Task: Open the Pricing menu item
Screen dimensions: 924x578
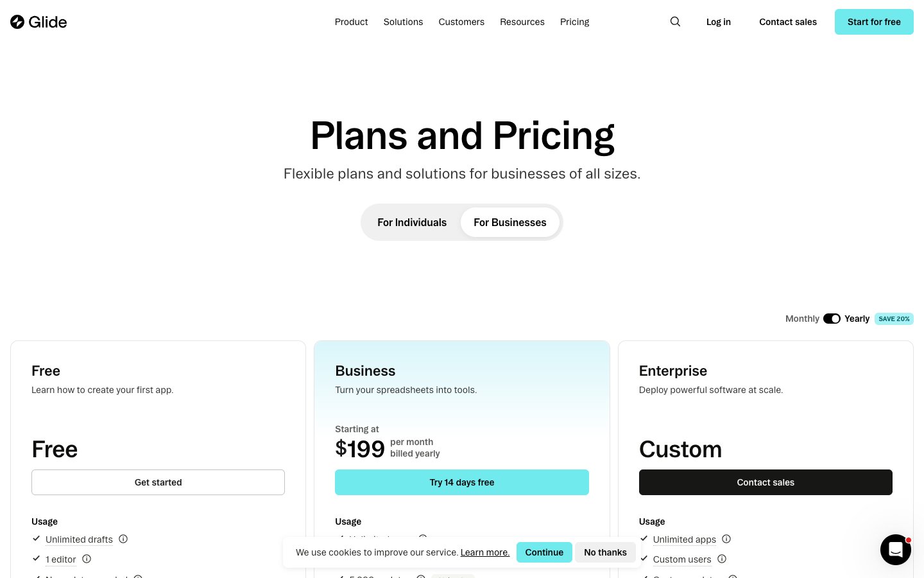Action: coord(574,21)
